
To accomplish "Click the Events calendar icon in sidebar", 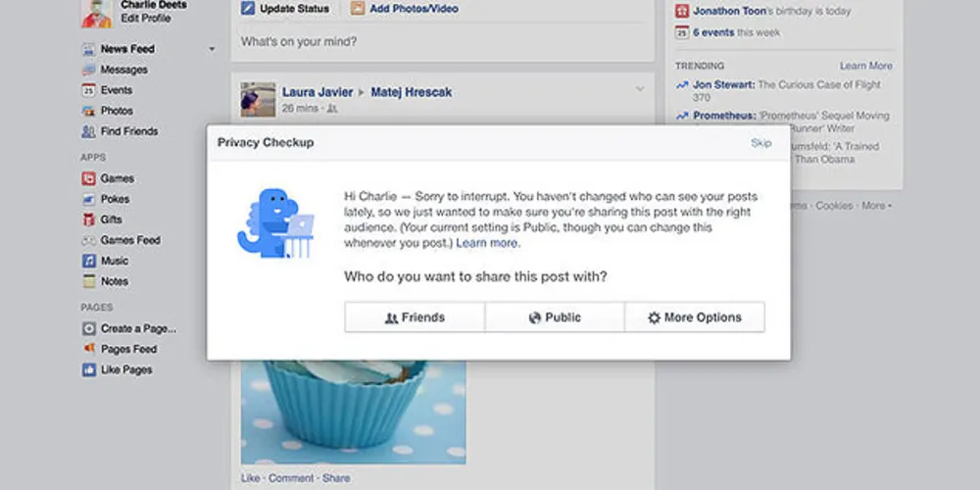I will (89, 90).
